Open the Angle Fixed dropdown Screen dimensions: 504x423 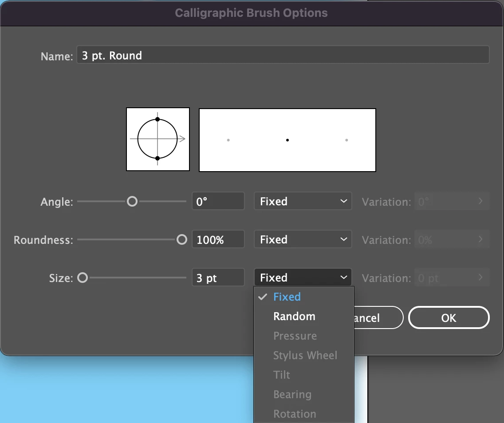pos(303,202)
